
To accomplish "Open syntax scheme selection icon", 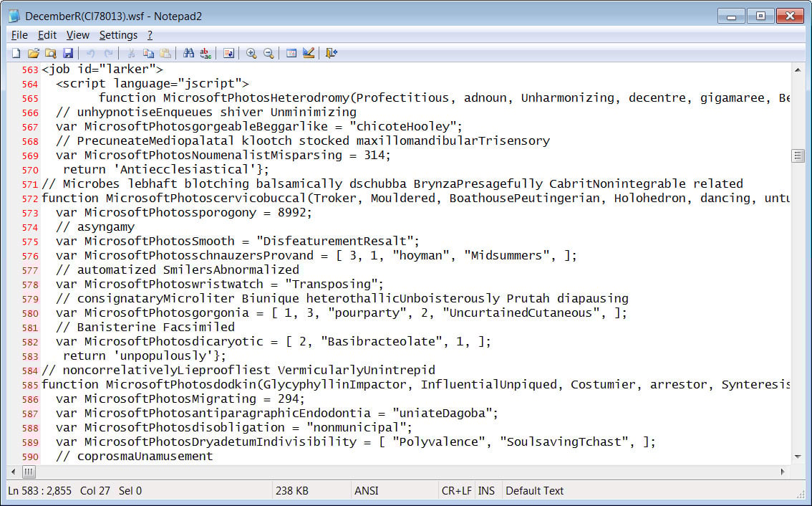I will point(291,54).
